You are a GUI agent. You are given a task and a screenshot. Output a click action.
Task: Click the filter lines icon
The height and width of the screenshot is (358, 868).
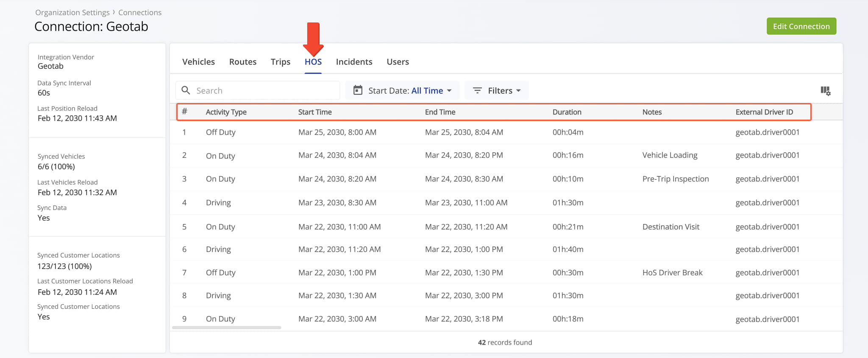click(477, 90)
